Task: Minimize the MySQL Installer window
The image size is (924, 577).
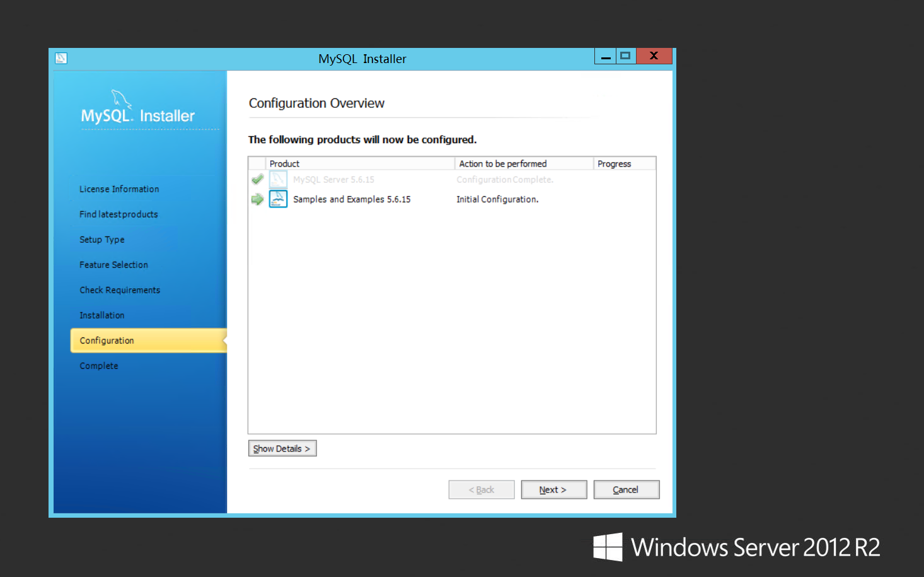Action: point(605,56)
